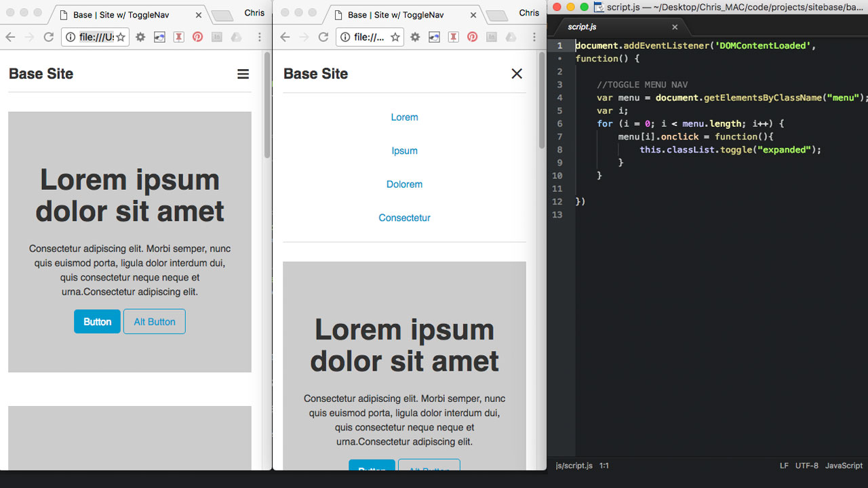868x488 pixels.
Task: Click the camera capture extension icon
Action: [159, 37]
